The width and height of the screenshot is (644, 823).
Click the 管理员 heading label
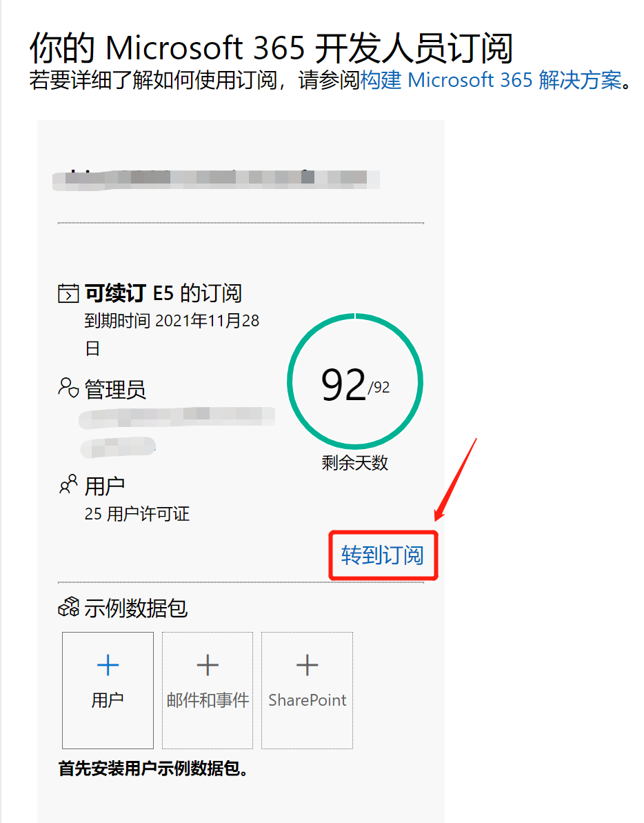pyautogui.click(x=115, y=390)
